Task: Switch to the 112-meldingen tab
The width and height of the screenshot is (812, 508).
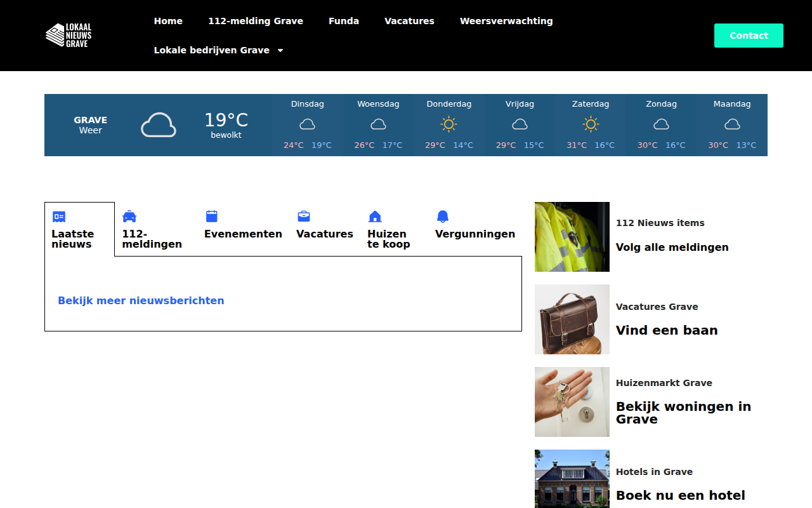Action: [x=152, y=229]
